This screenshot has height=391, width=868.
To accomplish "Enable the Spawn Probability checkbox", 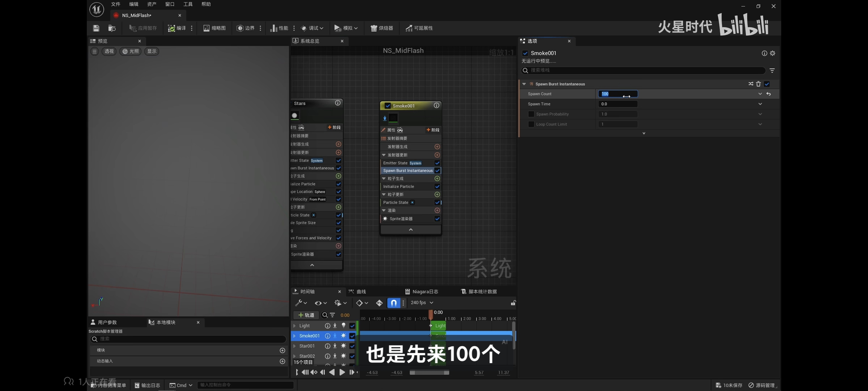I will (x=531, y=114).
